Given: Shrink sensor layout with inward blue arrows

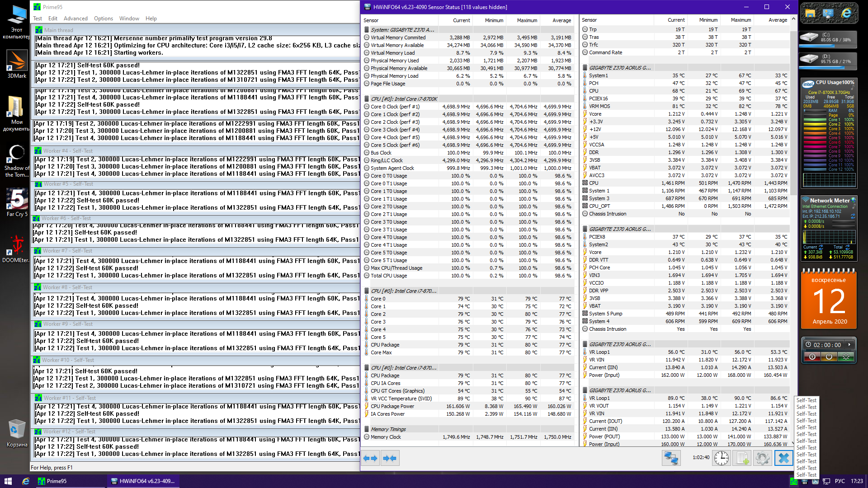Looking at the screenshot, I should click(390, 458).
